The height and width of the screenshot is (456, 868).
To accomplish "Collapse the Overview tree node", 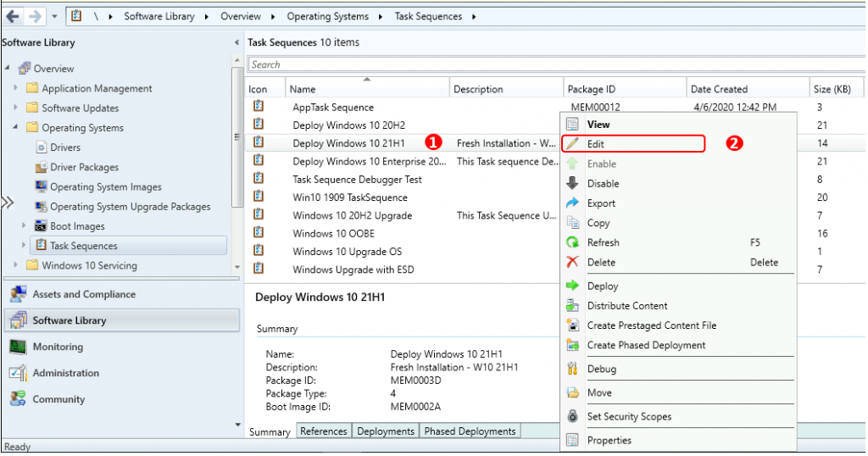I will [x=7, y=68].
